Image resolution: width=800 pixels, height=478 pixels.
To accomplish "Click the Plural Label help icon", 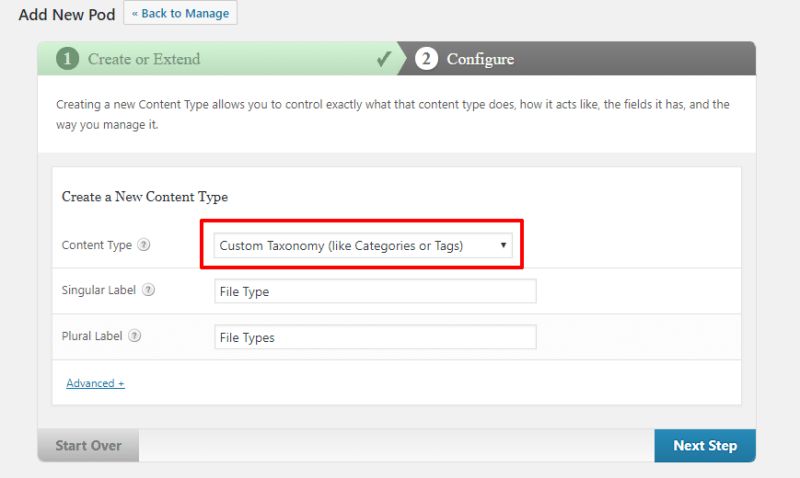I will (x=134, y=336).
